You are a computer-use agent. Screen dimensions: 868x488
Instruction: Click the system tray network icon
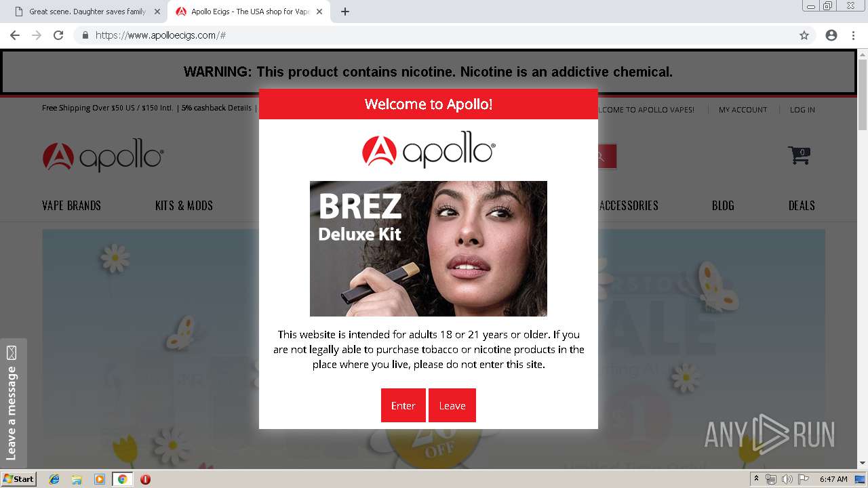[771, 479]
